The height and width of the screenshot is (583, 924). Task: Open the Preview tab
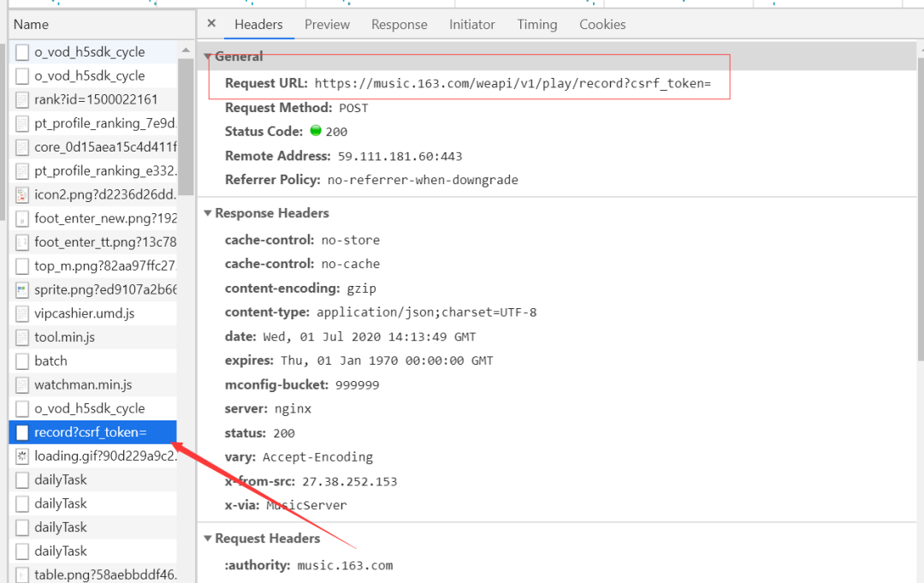[327, 25]
